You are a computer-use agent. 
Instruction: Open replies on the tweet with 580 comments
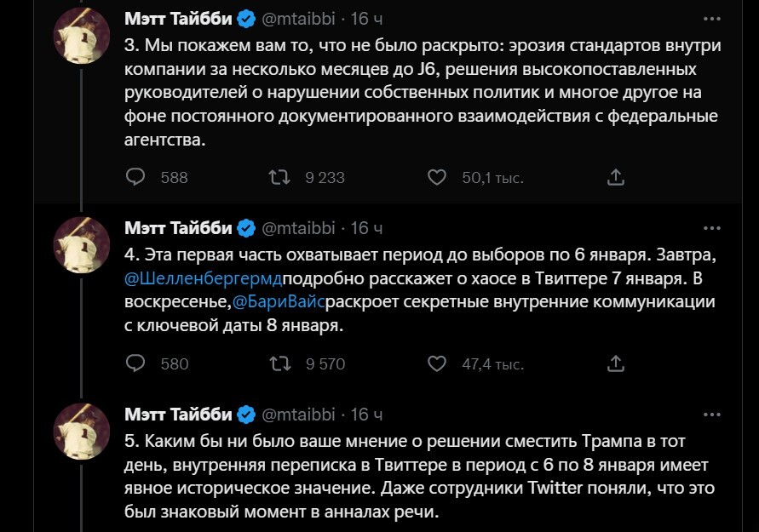pos(136,363)
